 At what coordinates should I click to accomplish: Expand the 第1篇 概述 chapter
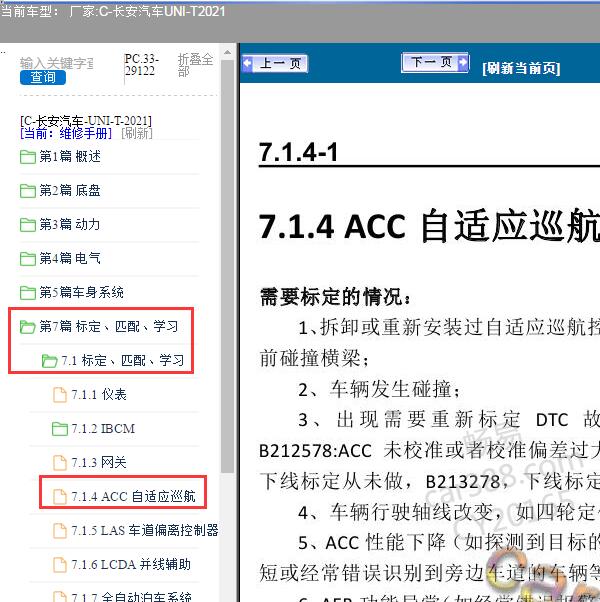[x=70, y=157]
